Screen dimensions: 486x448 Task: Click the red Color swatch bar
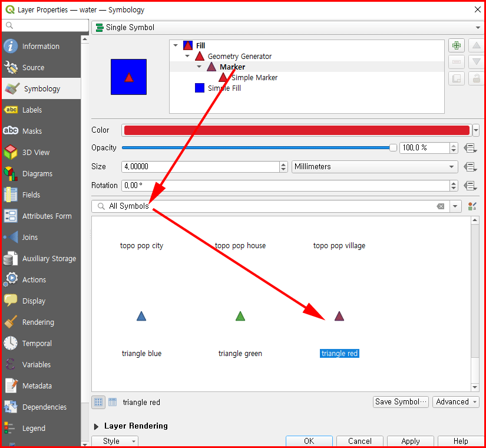click(x=297, y=130)
